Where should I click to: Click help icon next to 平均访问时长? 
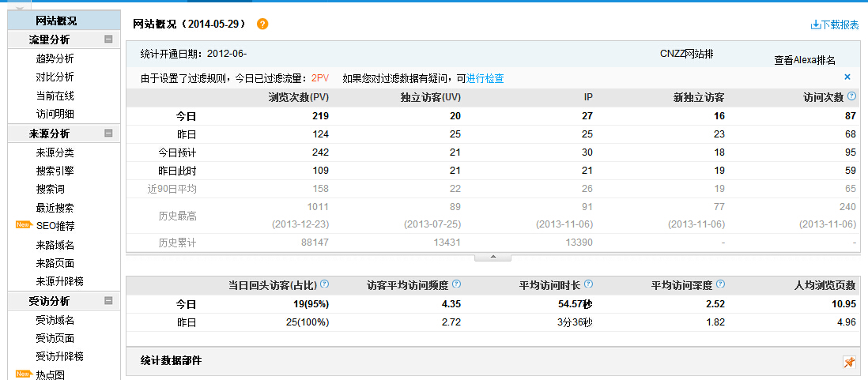click(588, 284)
